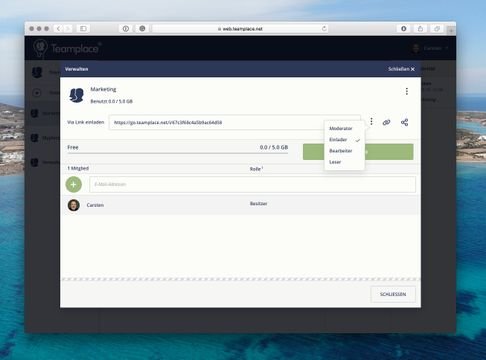Click the green plus add-member button
Viewport: 486px width, 360px height.
tap(74, 184)
